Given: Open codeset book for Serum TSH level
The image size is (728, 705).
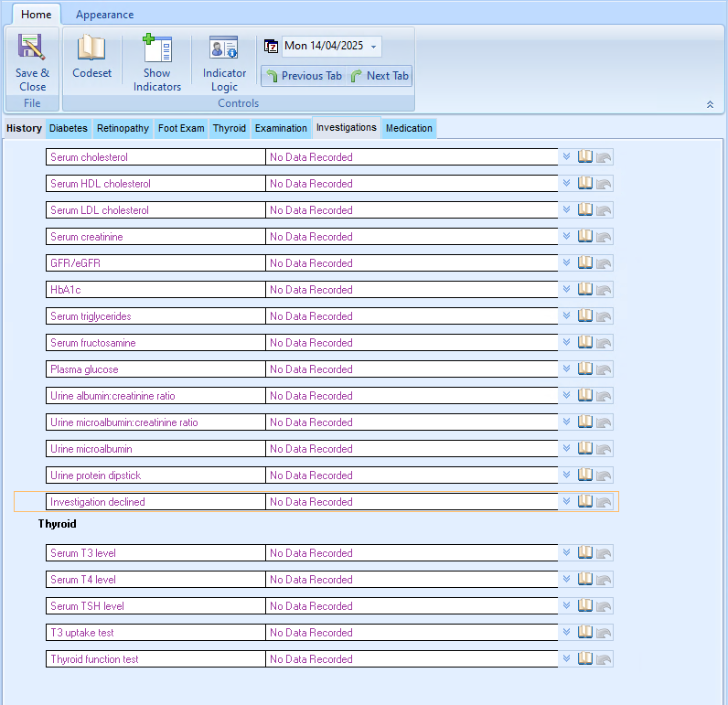Looking at the screenshot, I should 585,605.
